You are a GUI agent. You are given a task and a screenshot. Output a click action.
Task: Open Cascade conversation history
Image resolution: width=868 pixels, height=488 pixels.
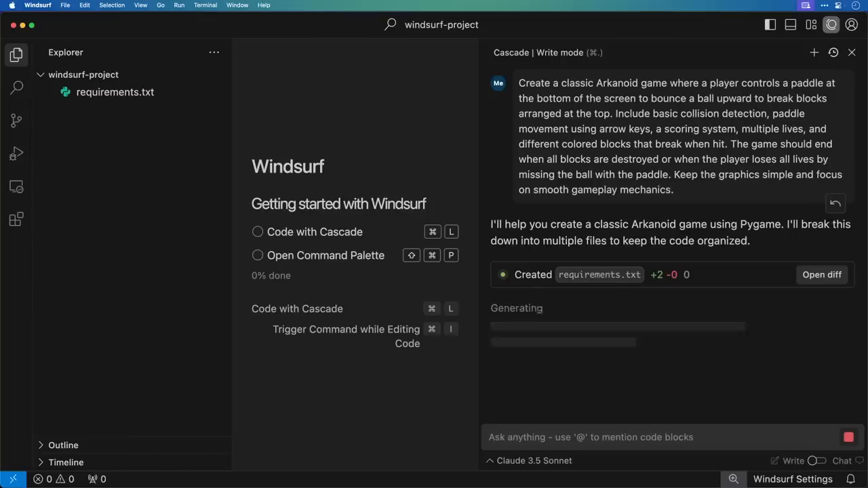(833, 52)
